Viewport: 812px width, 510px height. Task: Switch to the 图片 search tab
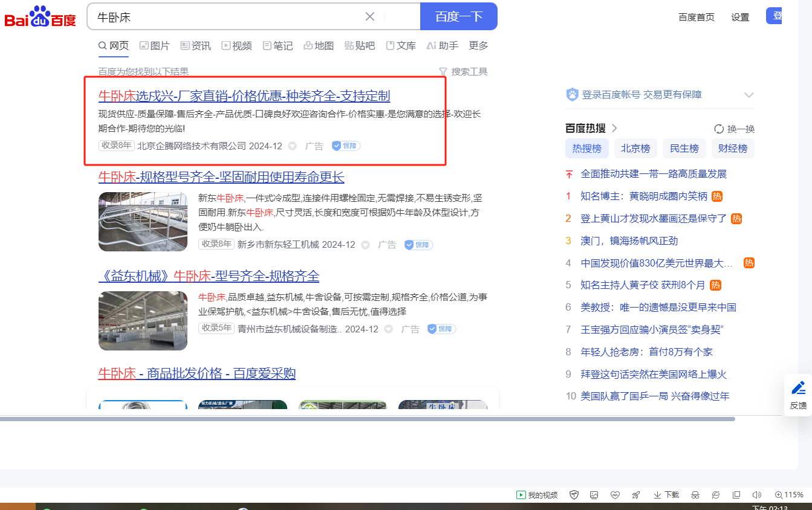155,46
